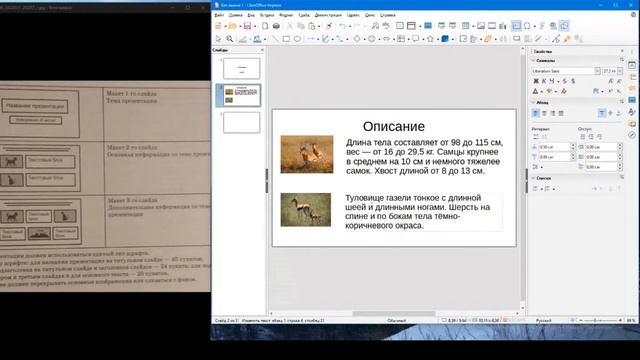
Task: Toggle Bold in Character panel
Action: point(536,81)
